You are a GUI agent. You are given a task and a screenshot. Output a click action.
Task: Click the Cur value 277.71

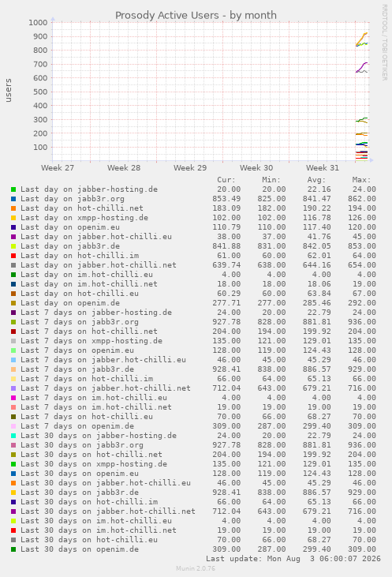point(226,303)
